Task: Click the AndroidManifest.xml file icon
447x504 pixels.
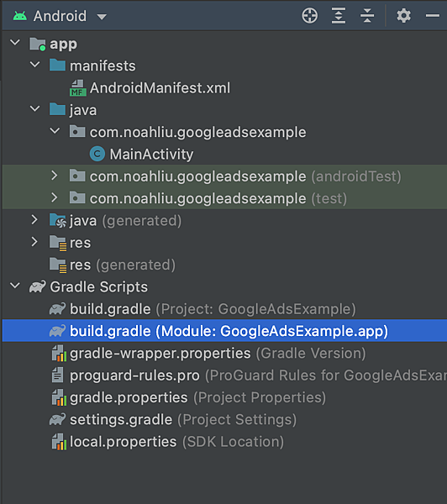Action: [x=78, y=88]
